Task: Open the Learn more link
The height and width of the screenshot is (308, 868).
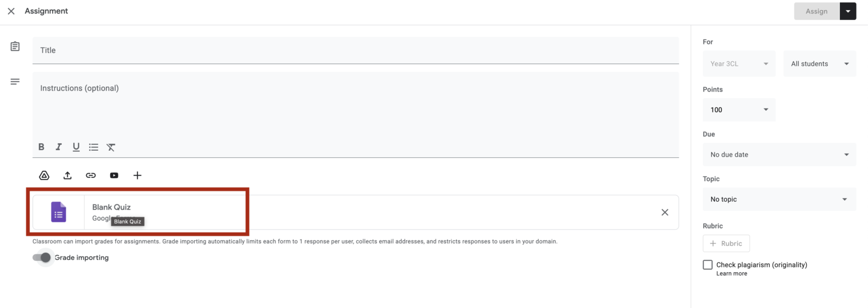Action: pos(731,274)
